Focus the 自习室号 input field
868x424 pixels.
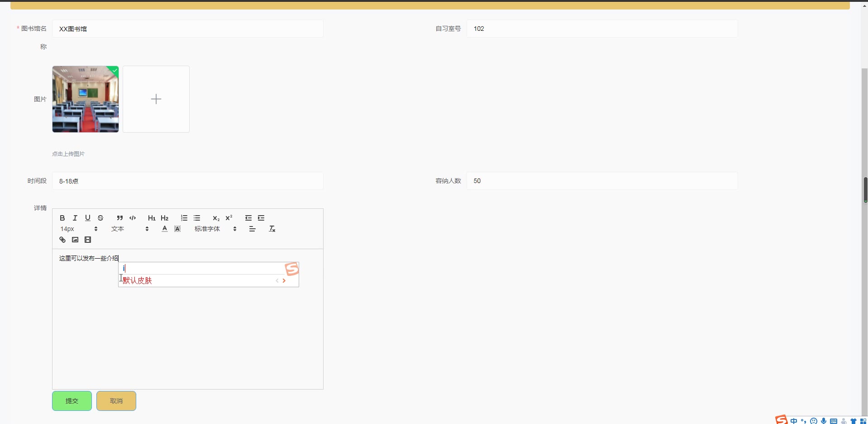[x=602, y=29]
